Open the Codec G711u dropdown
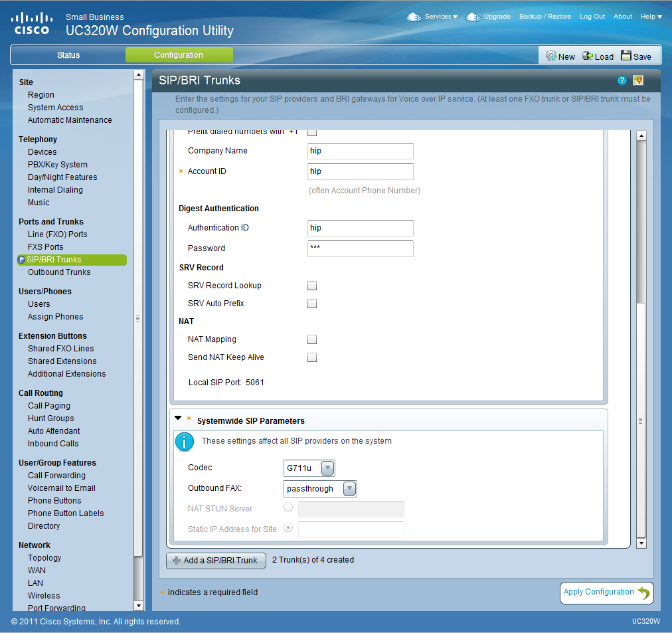The width and height of the screenshot is (672, 633). click(327, 468)
